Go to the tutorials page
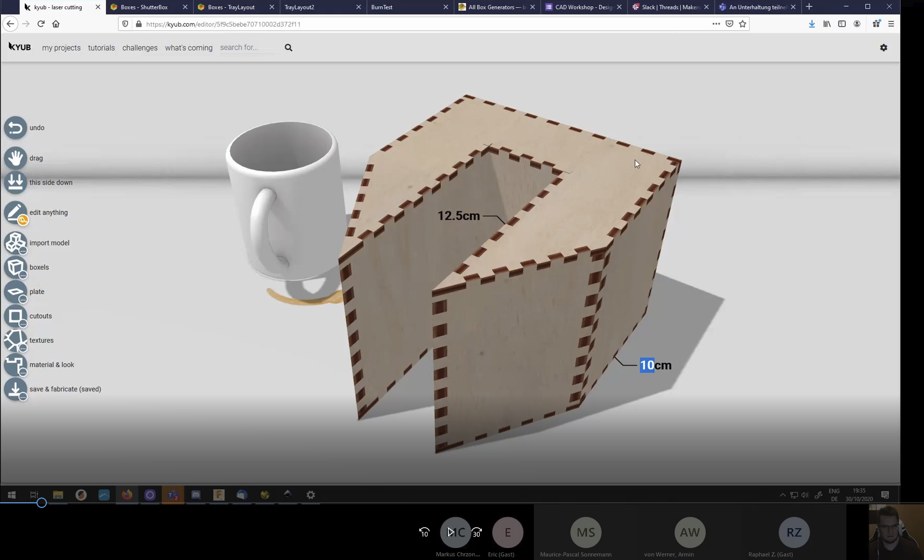Viewport: 924px width, 560px height. click(x=101, y=48)
